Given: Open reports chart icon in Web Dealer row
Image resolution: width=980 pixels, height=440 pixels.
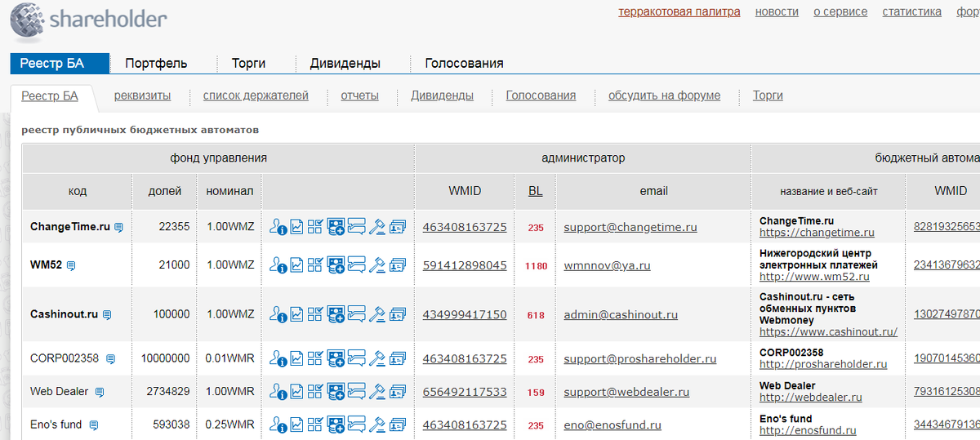Looking at the screenshot, I should [296, 392].
